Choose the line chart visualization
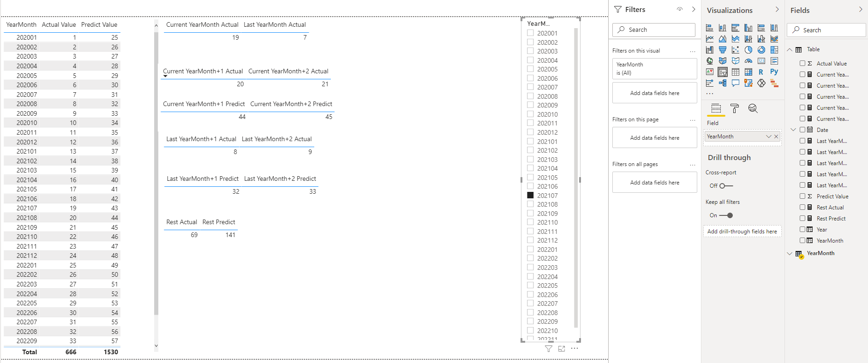The height and width of the screenshot is (363, 868). pyautogui.click(x=710, y=39)
